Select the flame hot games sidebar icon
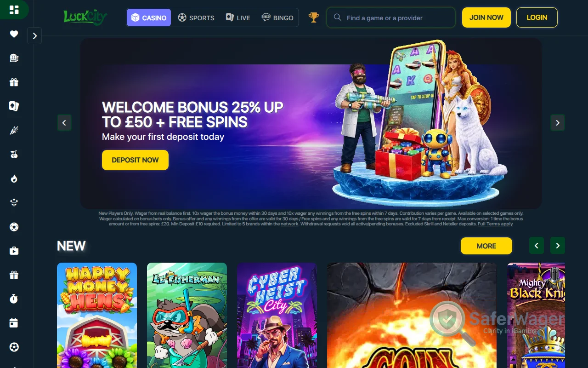Screen dimensions: 588x368 (x=14, y=178)
